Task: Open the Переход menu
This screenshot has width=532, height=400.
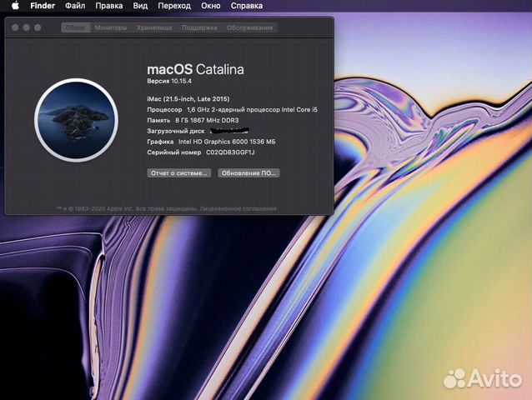Action: pyautogui.click(x=174, y=6)
